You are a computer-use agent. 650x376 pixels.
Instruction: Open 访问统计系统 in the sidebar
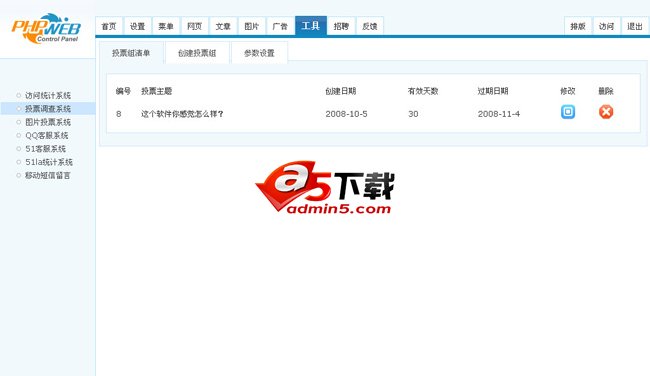[x=48, y=96]
